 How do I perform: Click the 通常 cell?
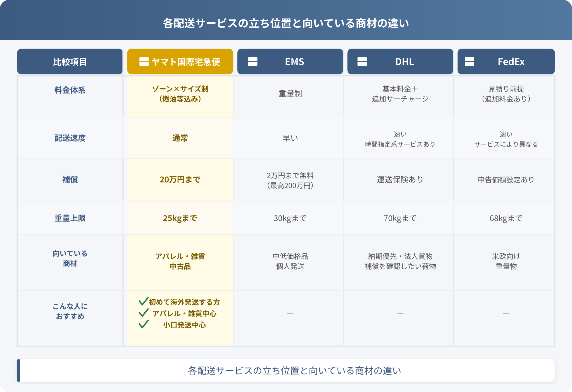180,138
